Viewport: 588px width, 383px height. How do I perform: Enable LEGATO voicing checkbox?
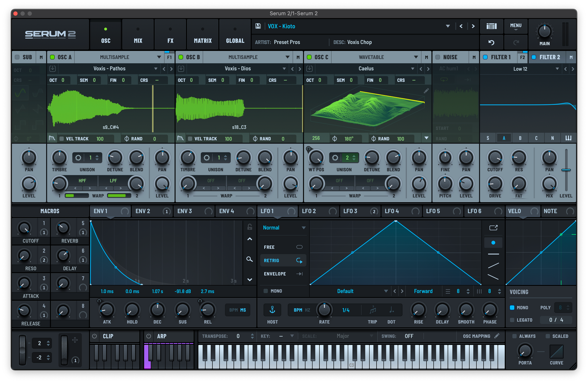[x=512, y=320]
